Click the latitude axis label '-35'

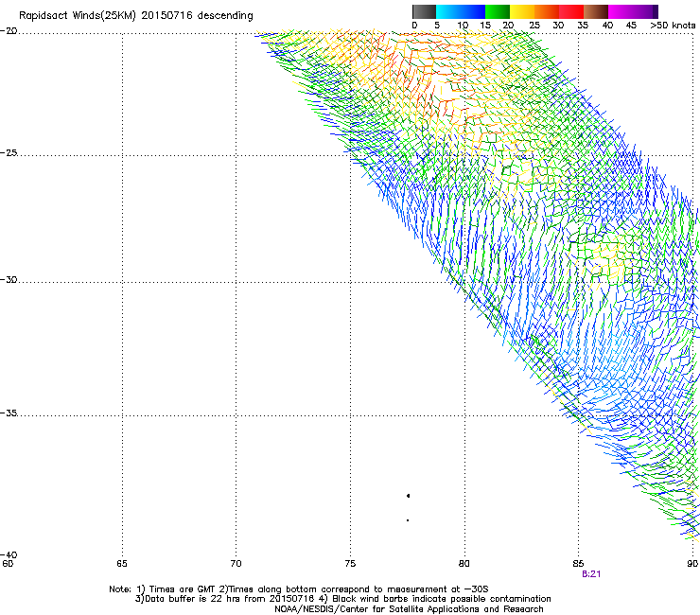(x=9, y=413)
